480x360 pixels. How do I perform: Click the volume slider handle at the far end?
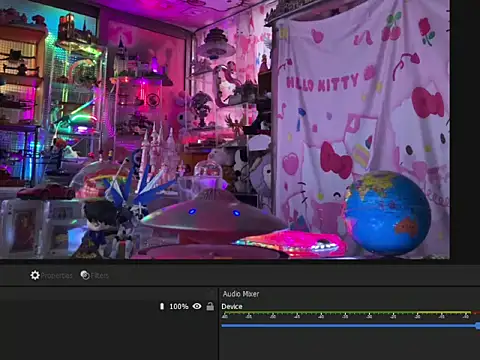click(x=478, y=326)
